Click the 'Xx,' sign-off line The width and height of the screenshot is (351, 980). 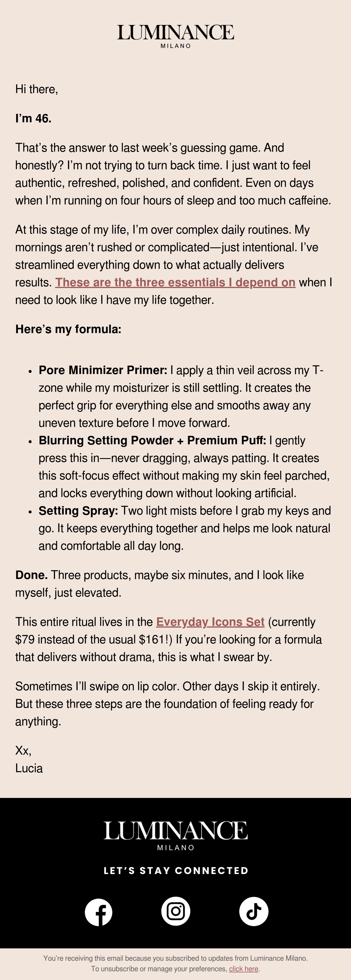23,751
